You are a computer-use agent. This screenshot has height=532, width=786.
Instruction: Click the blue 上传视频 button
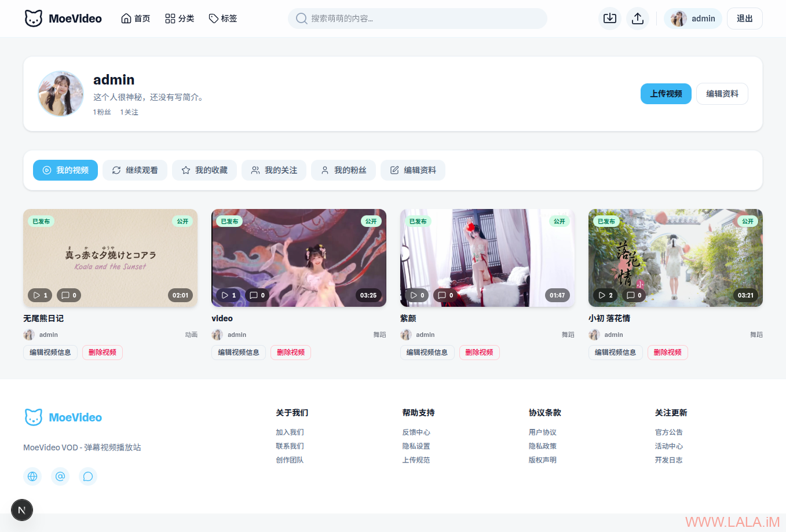(666, 94)
